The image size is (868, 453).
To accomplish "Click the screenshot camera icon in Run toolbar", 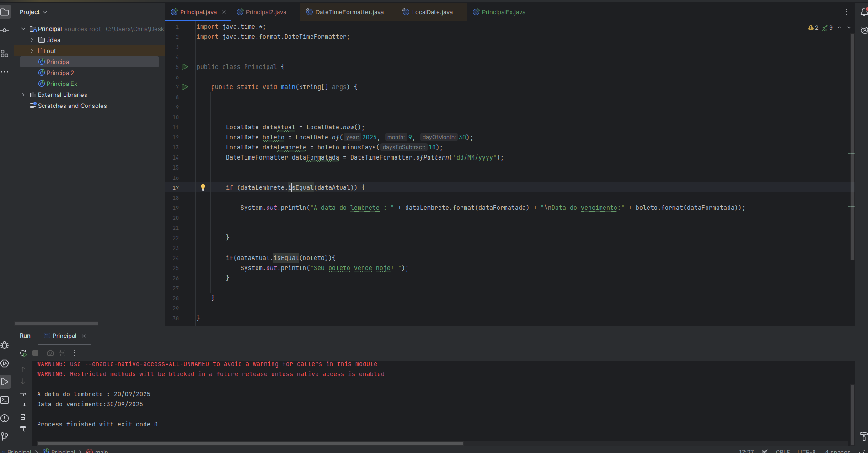I will click(x=50, y=353).
